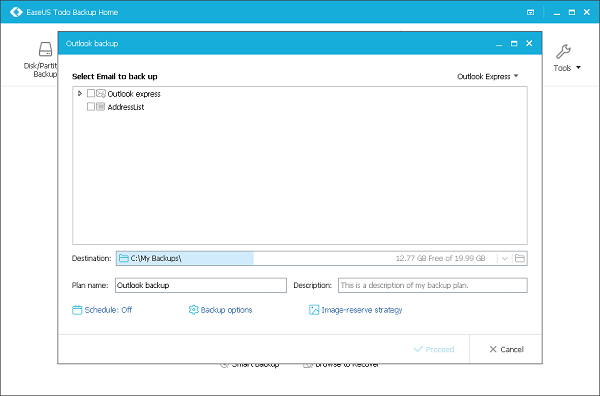Select the Outlook express mail icon

pos(101,93)
